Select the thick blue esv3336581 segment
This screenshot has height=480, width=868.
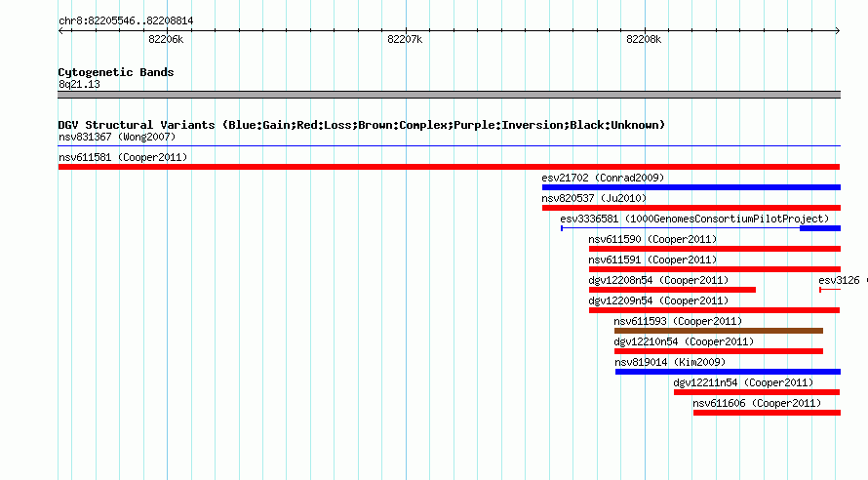coord(820,228)
